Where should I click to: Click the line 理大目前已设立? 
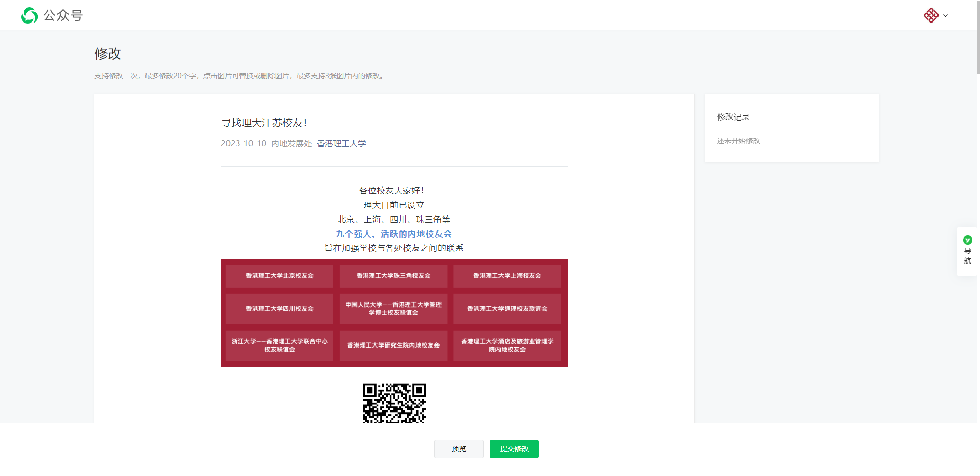click(x=394, y=205)
